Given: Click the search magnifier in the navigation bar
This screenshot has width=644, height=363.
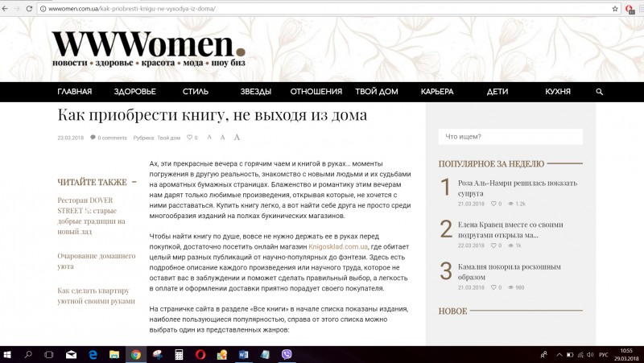Looking at the screenshot, I should pos(600,92).
